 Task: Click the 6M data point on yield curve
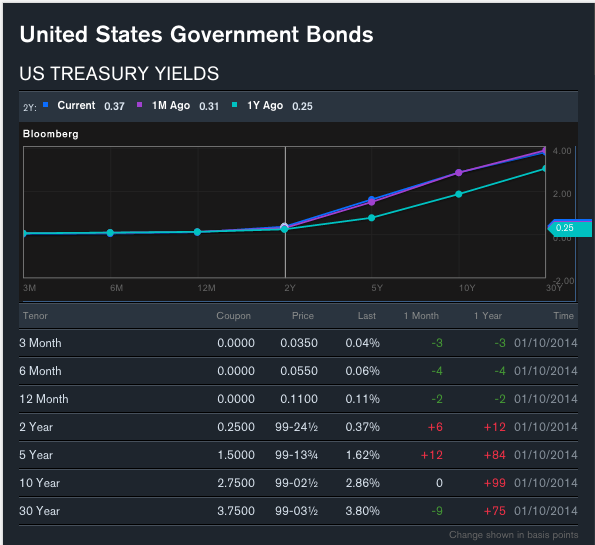110,233
